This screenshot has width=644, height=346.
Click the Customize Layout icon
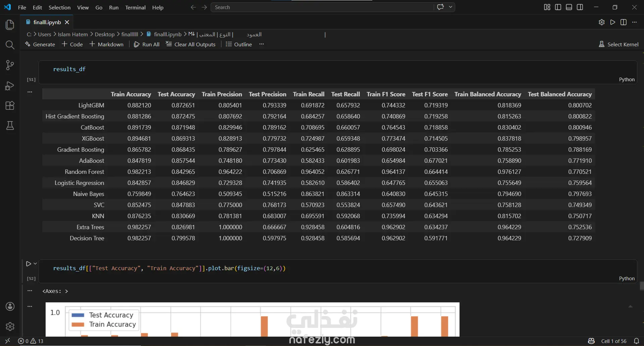tap(547, 7)
